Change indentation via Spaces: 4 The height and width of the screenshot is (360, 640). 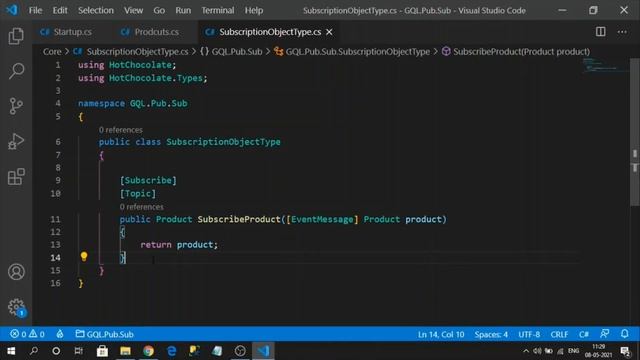click(491, 334)
